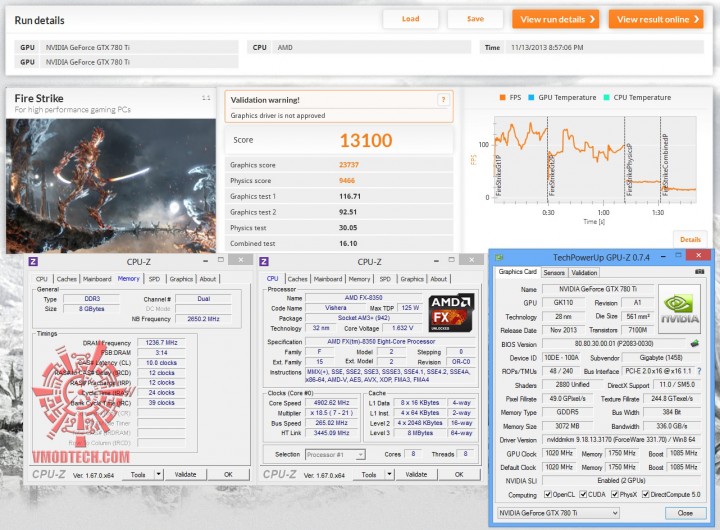Click the BIOS save chip icon in GPU-Z
Image resolution: width=720 pixels, height=530 pixels.
(695, 343)
